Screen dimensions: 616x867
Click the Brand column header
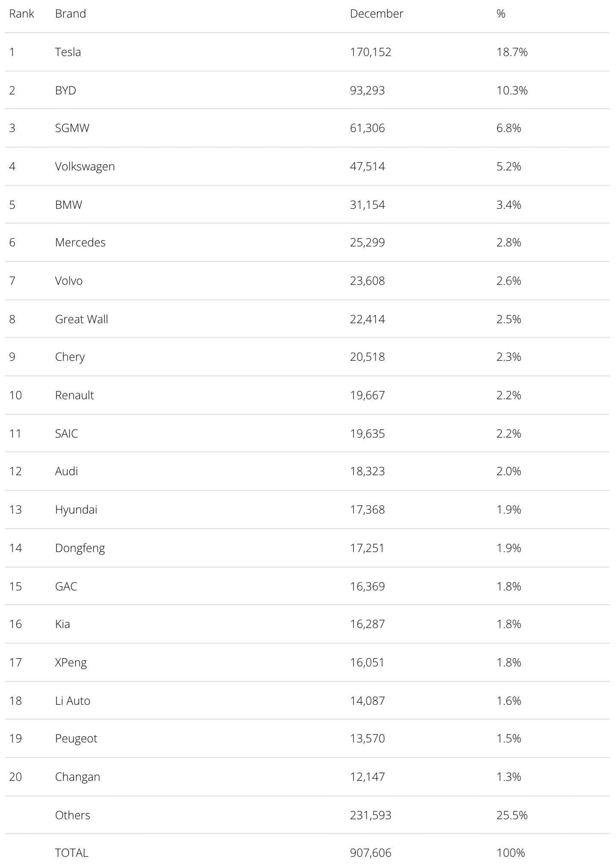pos(70,14)
